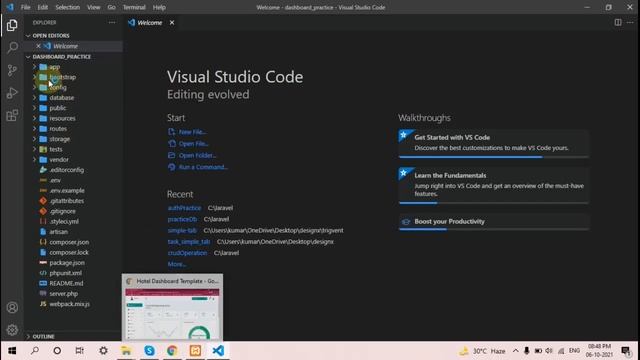Image resolution: width=640 pixels, height=360 pixels.
Task: Open the Help menu
Action: 159,7
